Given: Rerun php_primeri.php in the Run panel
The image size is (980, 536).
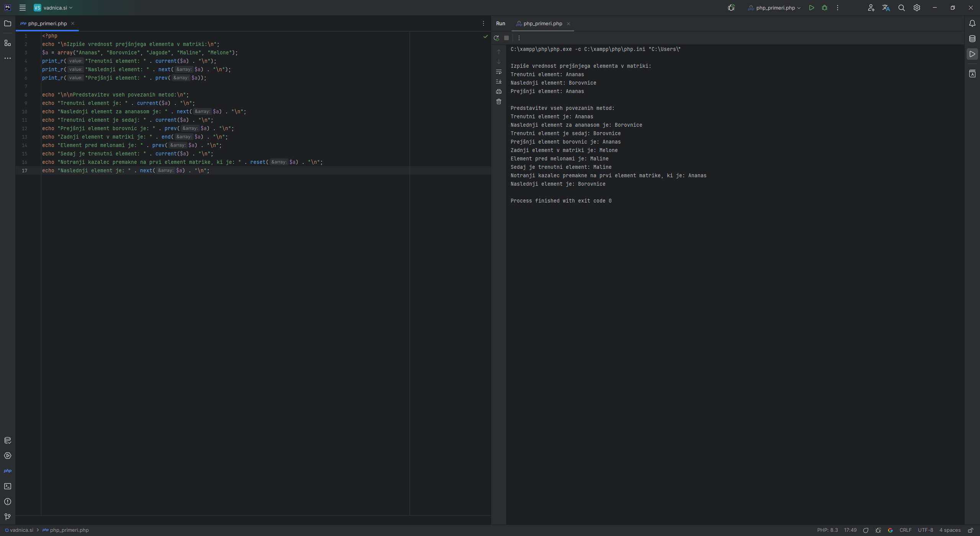Looking at the screenshot, I should click(497, 38).
